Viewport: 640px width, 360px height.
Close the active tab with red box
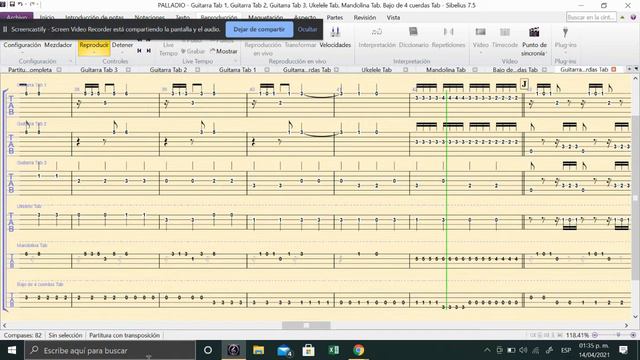point(613,70)
